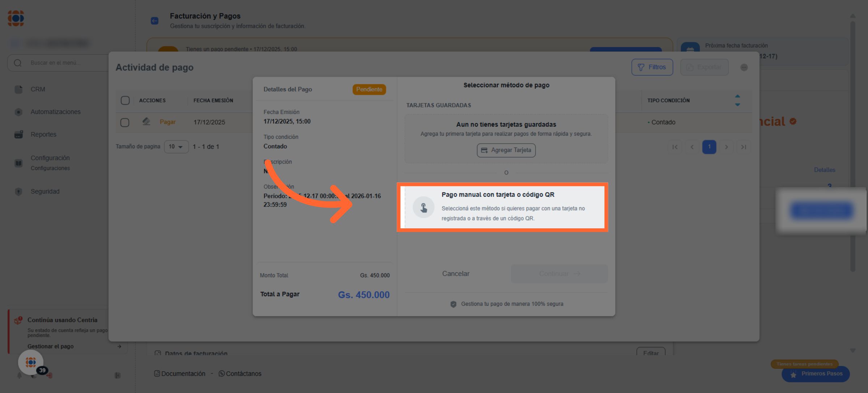Open the CRM sidebar icon
Screen dimensions: 868x393
pyautogui.click(x=18, y=89)
